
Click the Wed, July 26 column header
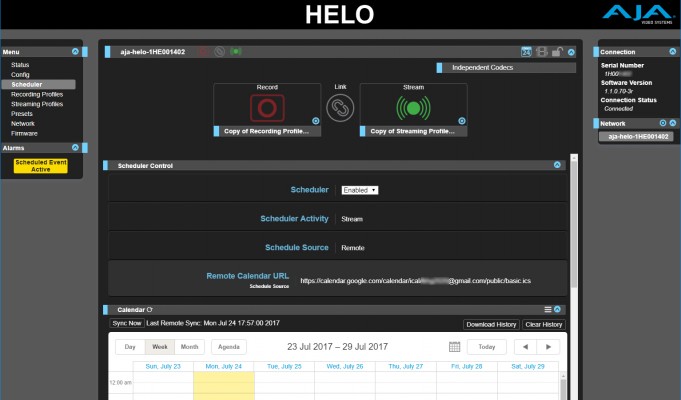click(x=345, y=366)
